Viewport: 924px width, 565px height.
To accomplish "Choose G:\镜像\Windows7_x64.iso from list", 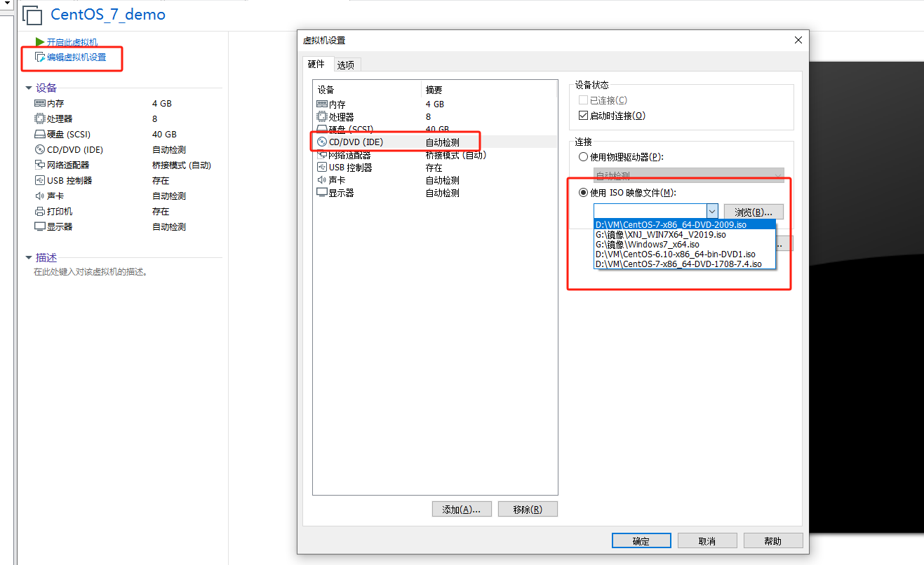I will pos(685,245).
